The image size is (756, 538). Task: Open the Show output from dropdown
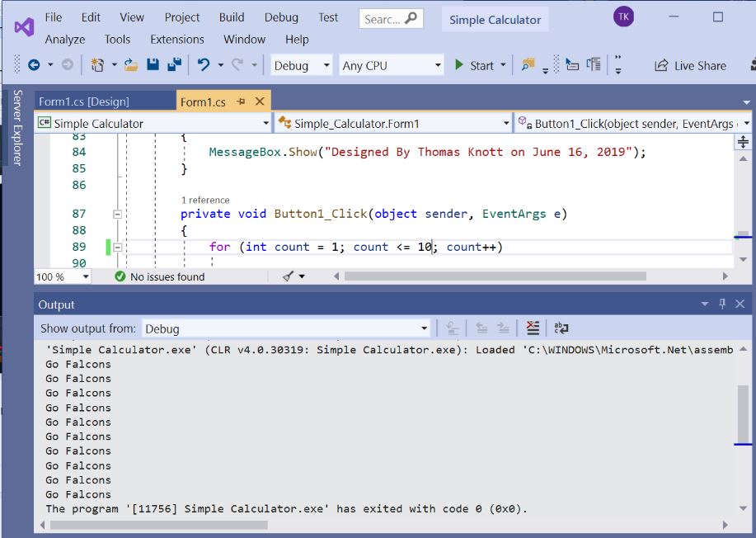pos(286,328)
